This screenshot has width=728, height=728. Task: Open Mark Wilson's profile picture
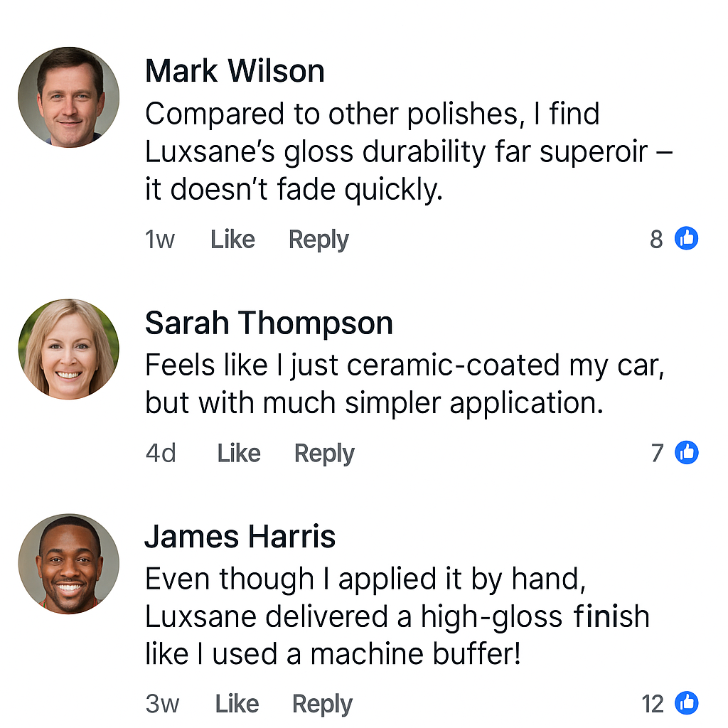tap(68, 97)
